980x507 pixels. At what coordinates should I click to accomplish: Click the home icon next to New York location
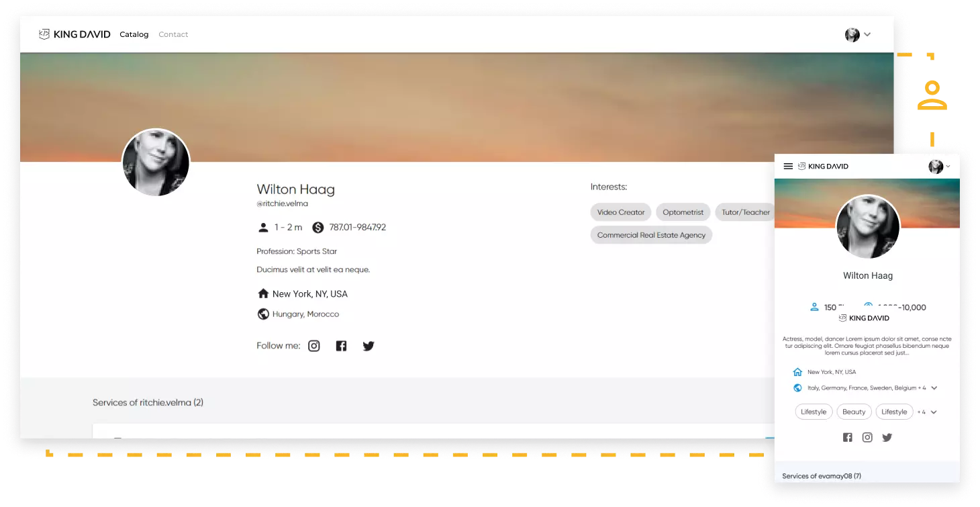(x=262, y=293)
